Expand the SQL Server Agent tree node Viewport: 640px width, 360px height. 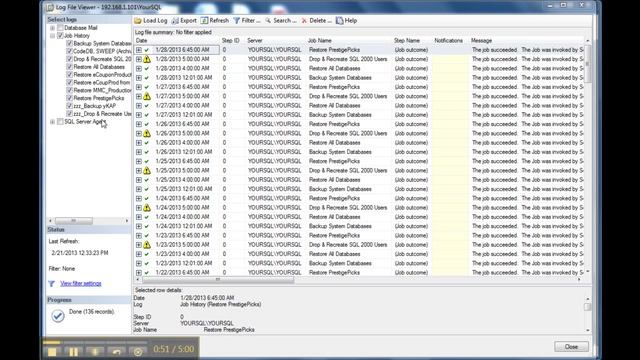[52, 122]
